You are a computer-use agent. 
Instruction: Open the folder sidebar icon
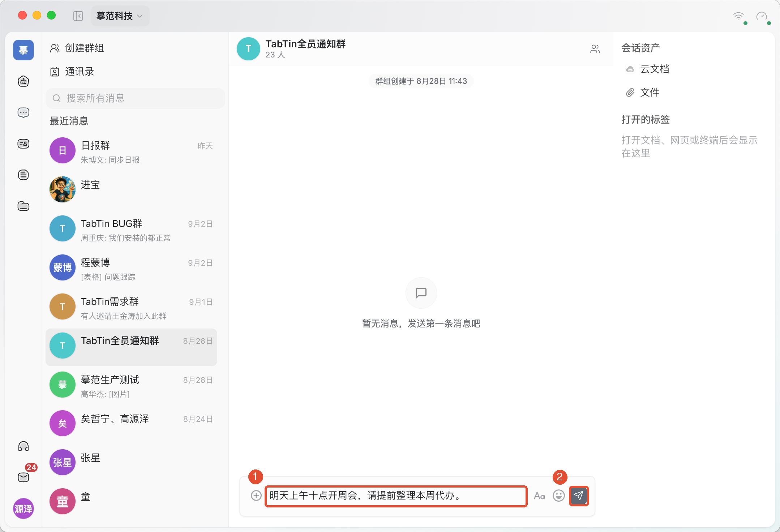(23, 206)
